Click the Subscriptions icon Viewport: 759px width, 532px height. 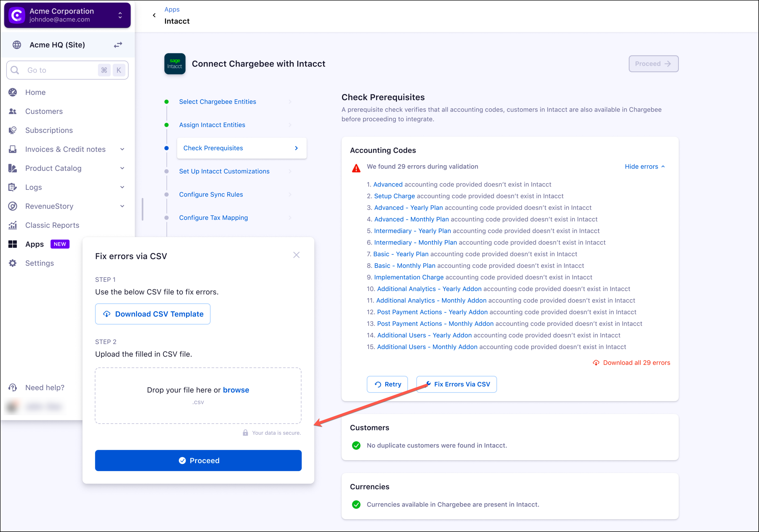coord(13,130)
